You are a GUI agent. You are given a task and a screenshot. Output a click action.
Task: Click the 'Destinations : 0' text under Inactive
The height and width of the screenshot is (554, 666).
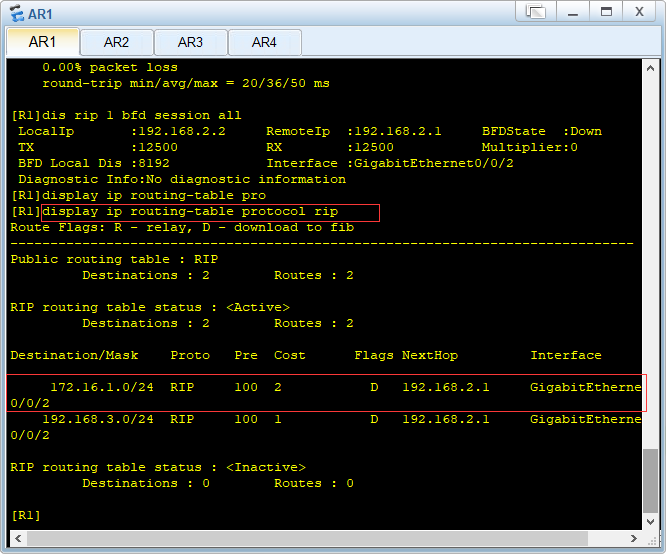pos(146,483)
